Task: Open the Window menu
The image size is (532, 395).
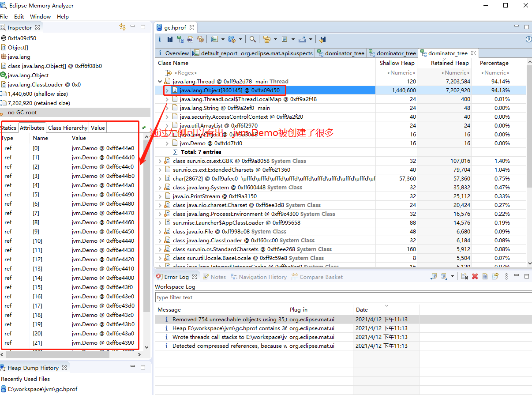Action: point(40,16)
